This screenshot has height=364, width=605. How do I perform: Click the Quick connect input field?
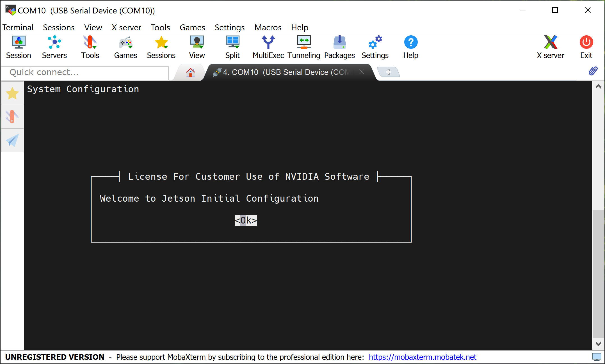pyautogui.click(x=85, y=72)
